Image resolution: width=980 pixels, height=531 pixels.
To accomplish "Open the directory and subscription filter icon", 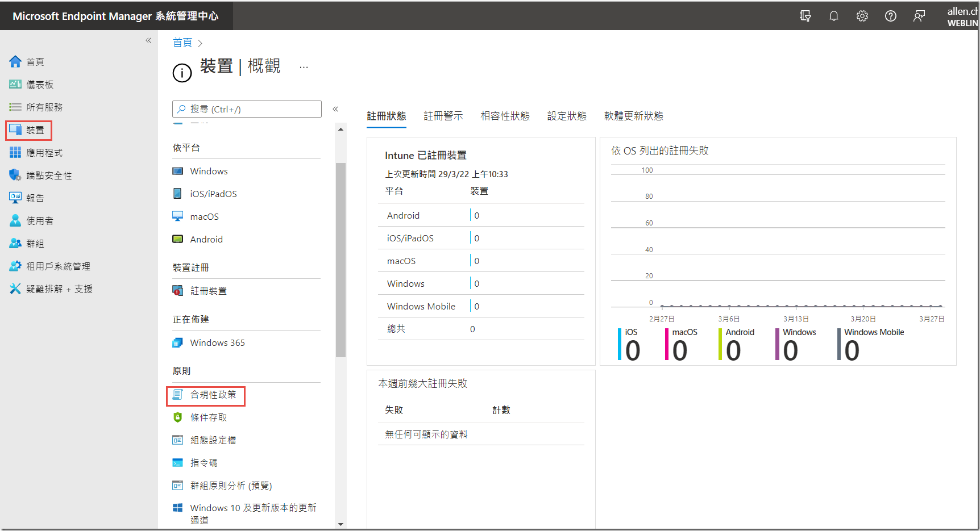I will click(805, 16).
